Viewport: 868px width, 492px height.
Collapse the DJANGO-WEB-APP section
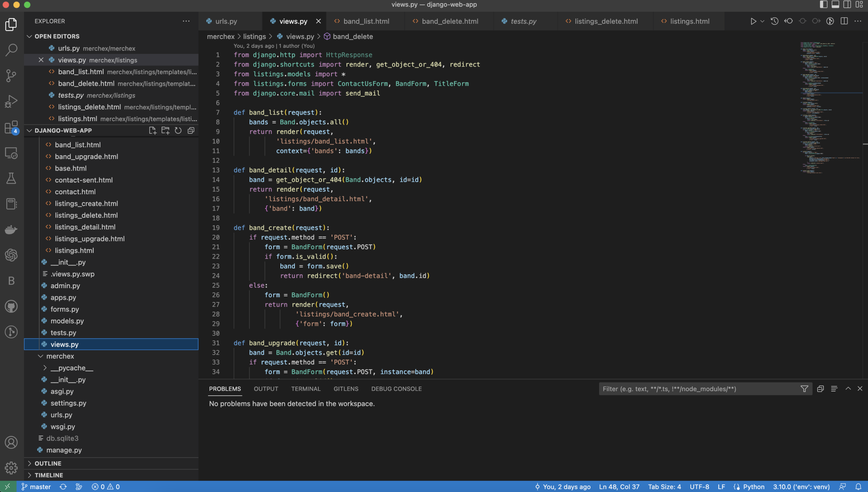[x=29, y=131]
